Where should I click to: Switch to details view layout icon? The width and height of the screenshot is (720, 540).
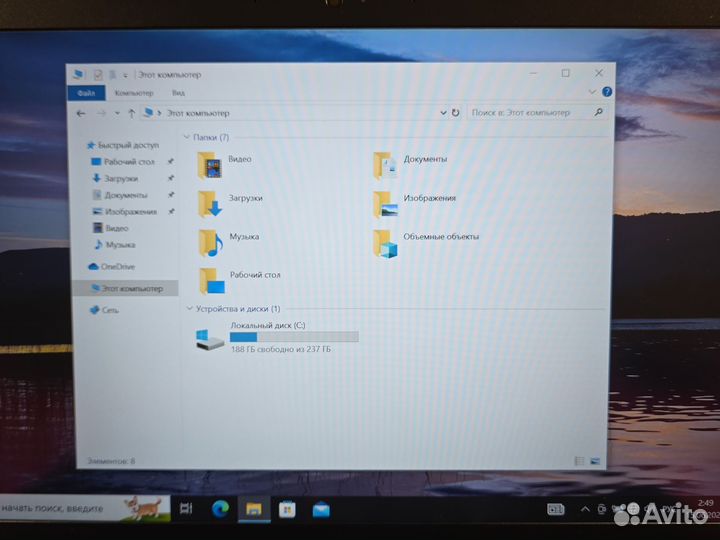(x=579, y=461)
